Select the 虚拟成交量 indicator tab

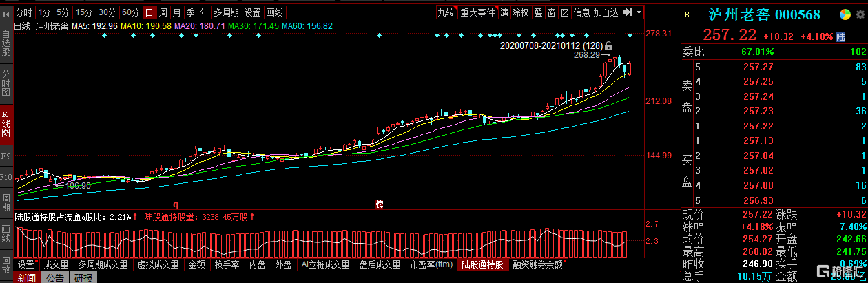tap(158, 264)
